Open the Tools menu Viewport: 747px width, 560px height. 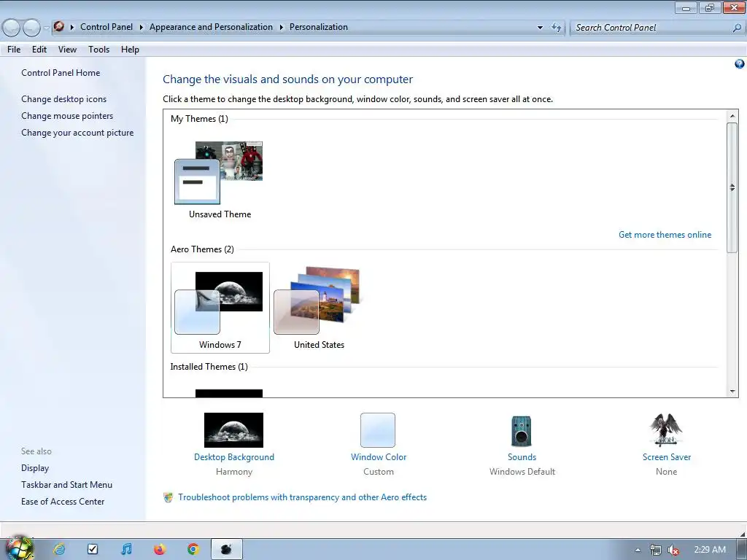[98, 50]
